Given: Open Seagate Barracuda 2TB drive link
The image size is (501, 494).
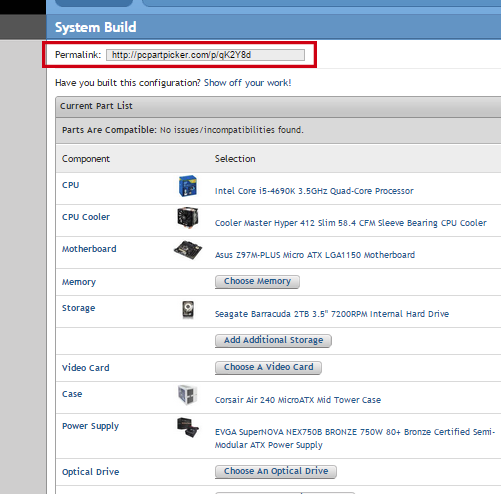Looking at the screenshot, I should tap(332, 314).
